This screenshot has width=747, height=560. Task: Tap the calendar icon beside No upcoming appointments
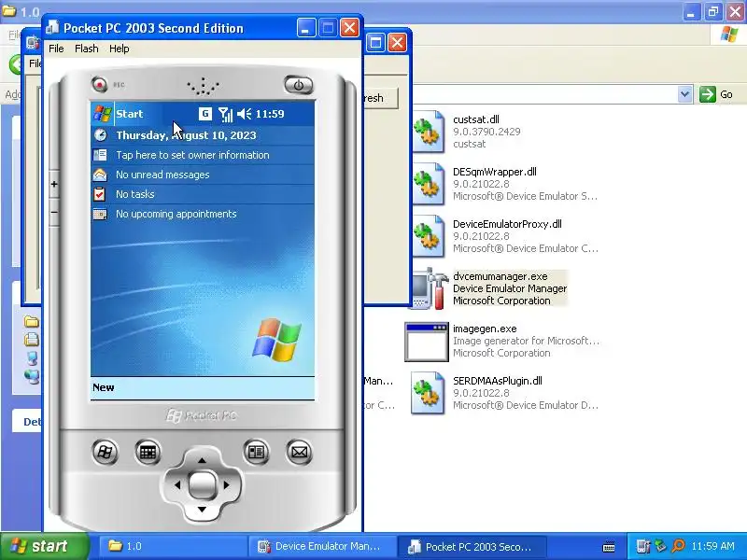pyautogui.click(x=100, y=215)
